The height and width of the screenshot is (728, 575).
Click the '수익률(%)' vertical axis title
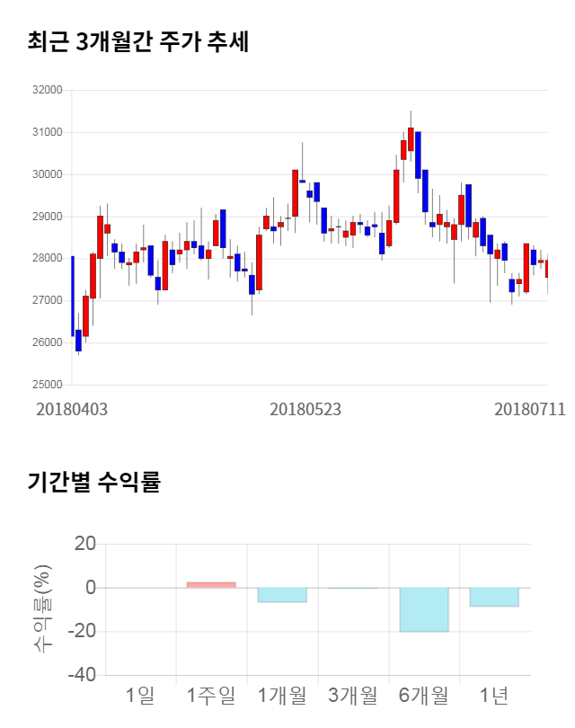[x=43, y=609]
